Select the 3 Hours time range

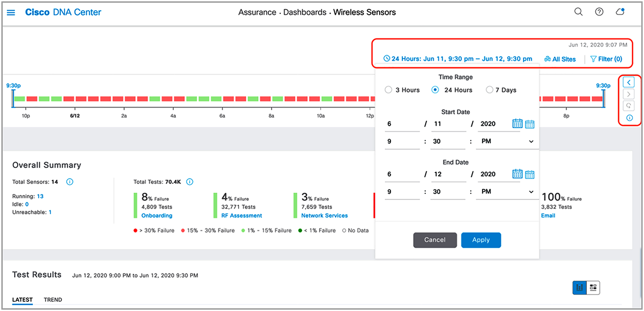pyautogui.click(x=388, y=90)
